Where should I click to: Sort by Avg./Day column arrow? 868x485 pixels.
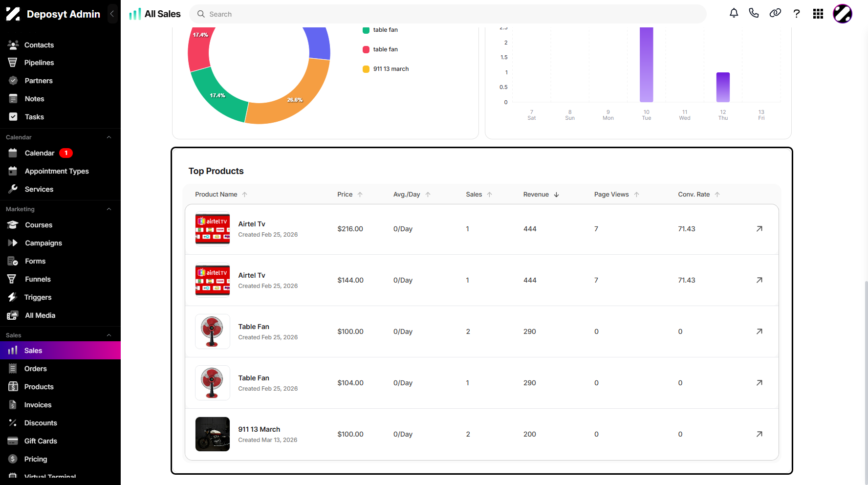[x=428, y=195]
